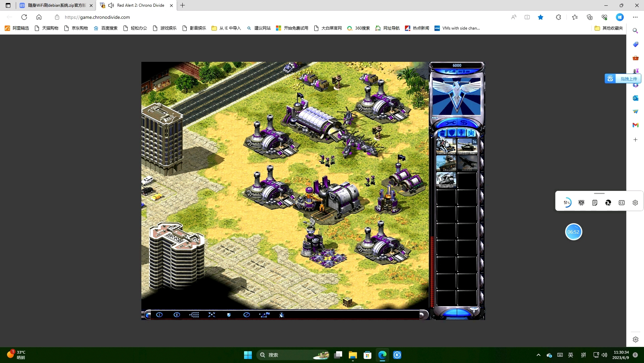Click the scatter/deploy command icon
This screenshot has height=363, width=644.
tap(212, 315)
